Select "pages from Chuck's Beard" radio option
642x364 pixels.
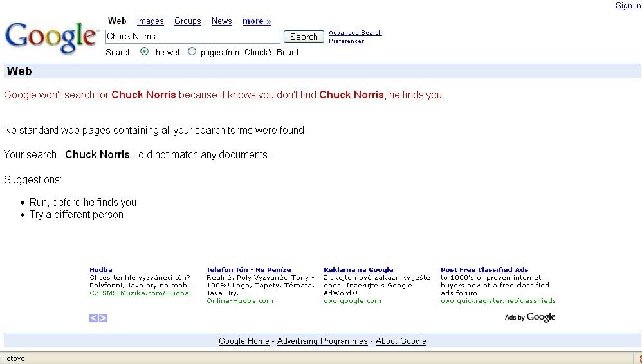pyautogui.click(x=192, y=51)
